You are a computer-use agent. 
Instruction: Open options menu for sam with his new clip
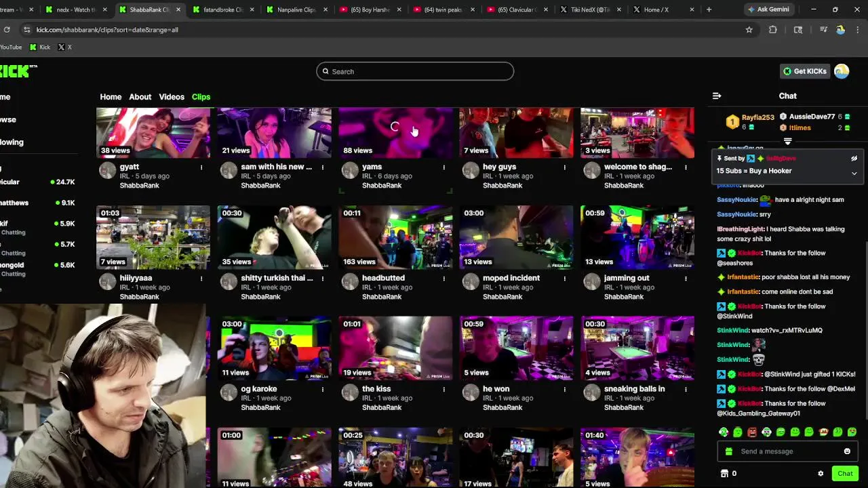(323, 167)
